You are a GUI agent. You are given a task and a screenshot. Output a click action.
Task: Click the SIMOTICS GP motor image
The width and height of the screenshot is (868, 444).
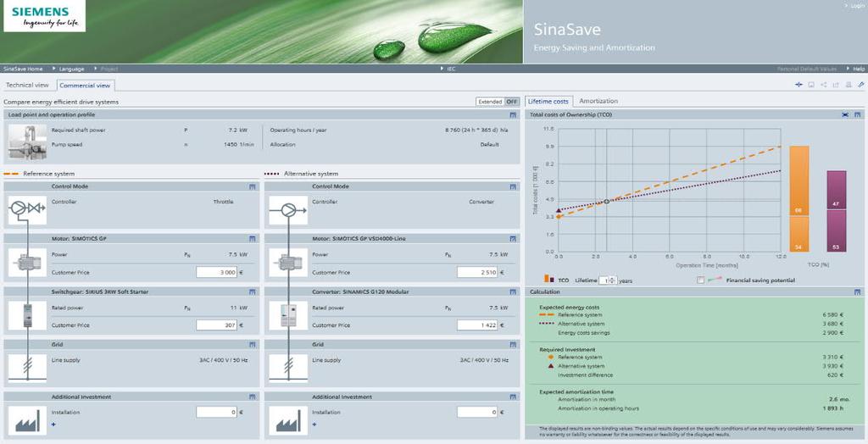[27, 263]
